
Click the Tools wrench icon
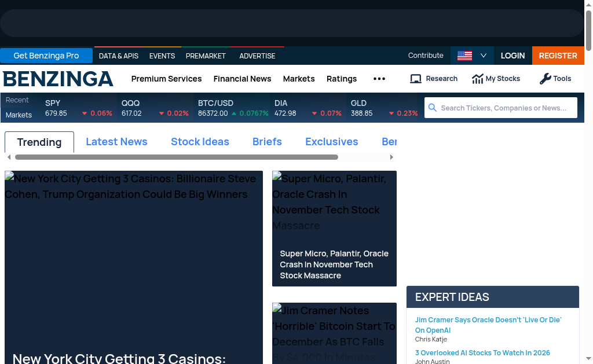tap(545, 79)
